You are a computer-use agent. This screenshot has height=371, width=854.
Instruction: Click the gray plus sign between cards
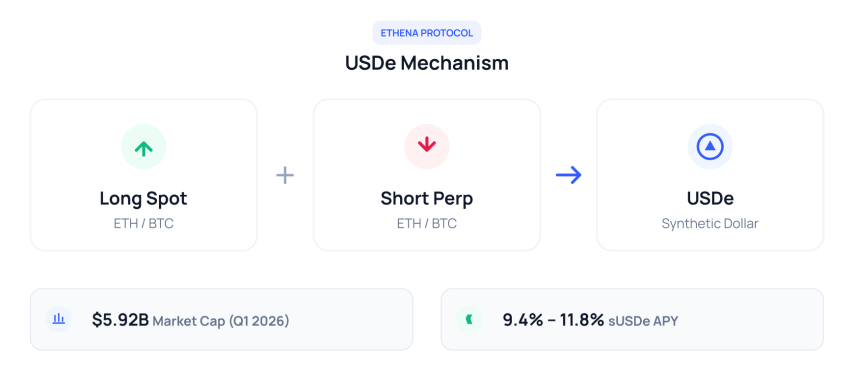(x=285, y=175)
